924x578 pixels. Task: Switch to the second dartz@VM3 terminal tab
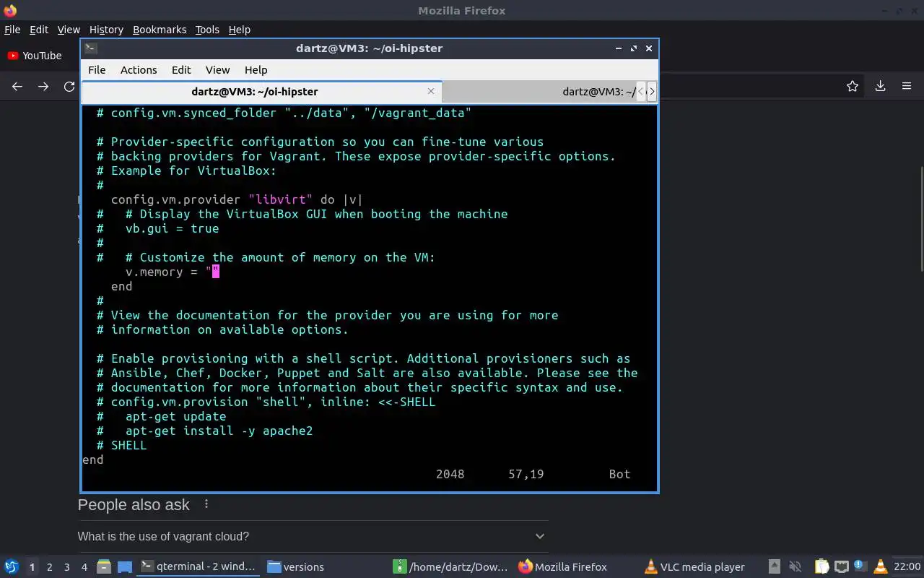point(539,92)
